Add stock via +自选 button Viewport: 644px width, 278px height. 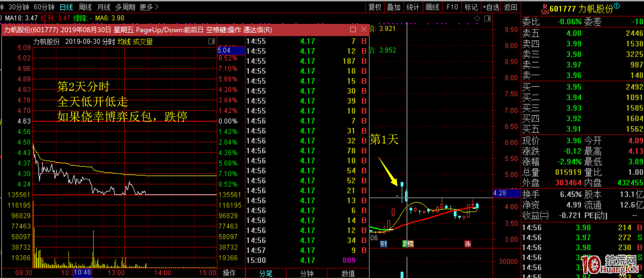(x=491, y=7)
